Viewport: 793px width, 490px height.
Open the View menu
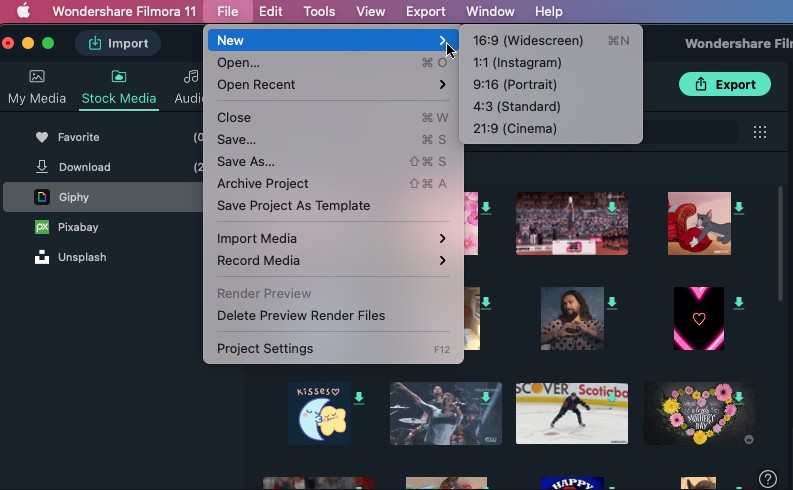(x=370, y=11)
